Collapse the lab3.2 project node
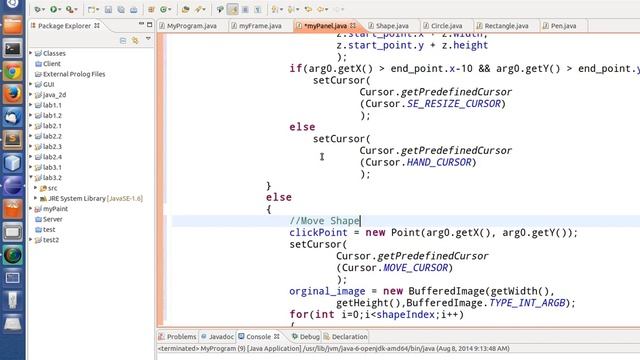Image resolution: width=640 pixels, height=360 pixels. click(31, 177)
